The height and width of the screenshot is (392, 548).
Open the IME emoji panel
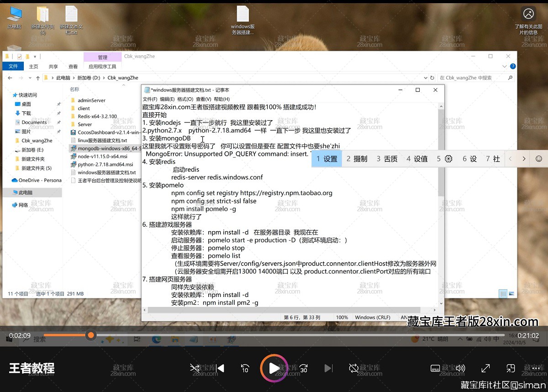tap(539, 159)
